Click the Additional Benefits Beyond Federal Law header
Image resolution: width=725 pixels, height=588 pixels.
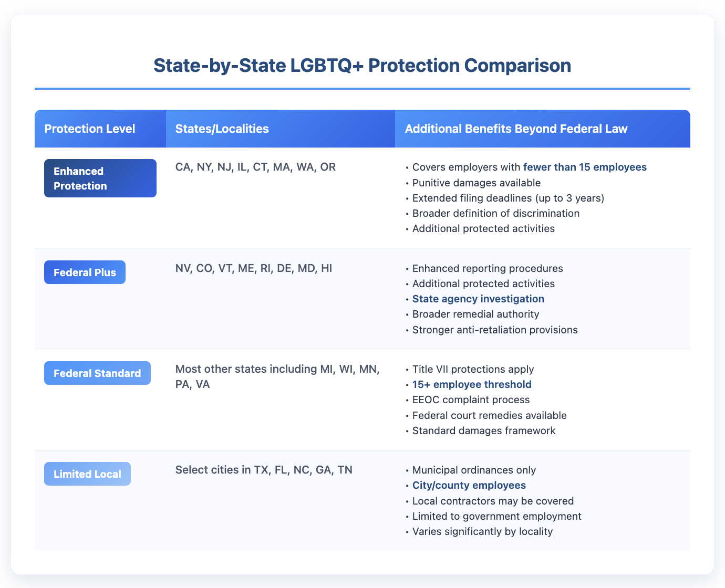pyautogui.click(x=516, y=129)
